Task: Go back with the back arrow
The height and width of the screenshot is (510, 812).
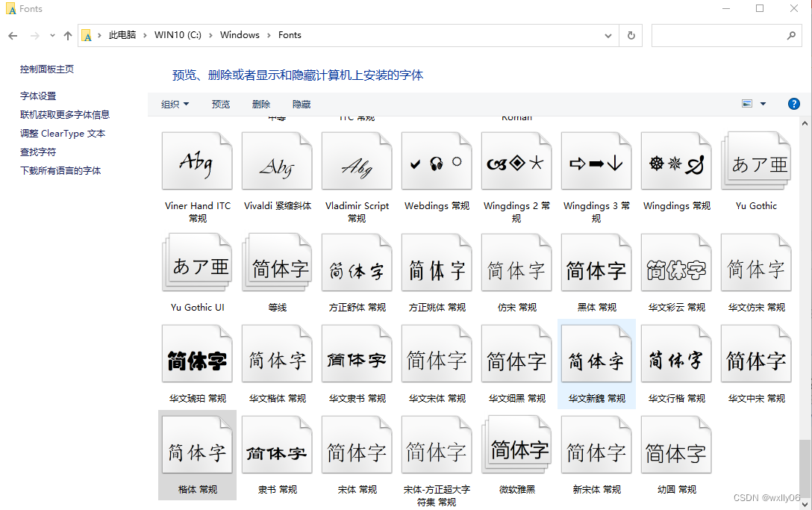Action: tap(13, 35)
